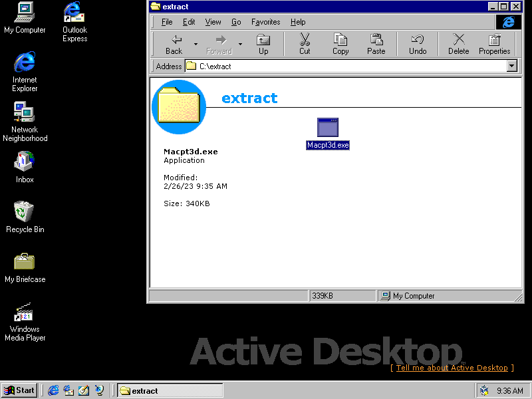Expand the Back history dropdown arrow

click(x=196, y=45)
